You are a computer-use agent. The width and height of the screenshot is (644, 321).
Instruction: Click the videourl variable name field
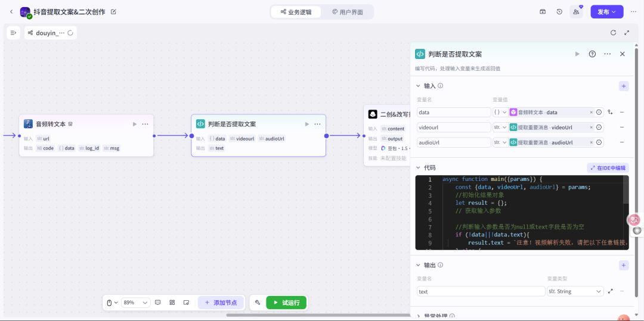coord(453,127)
